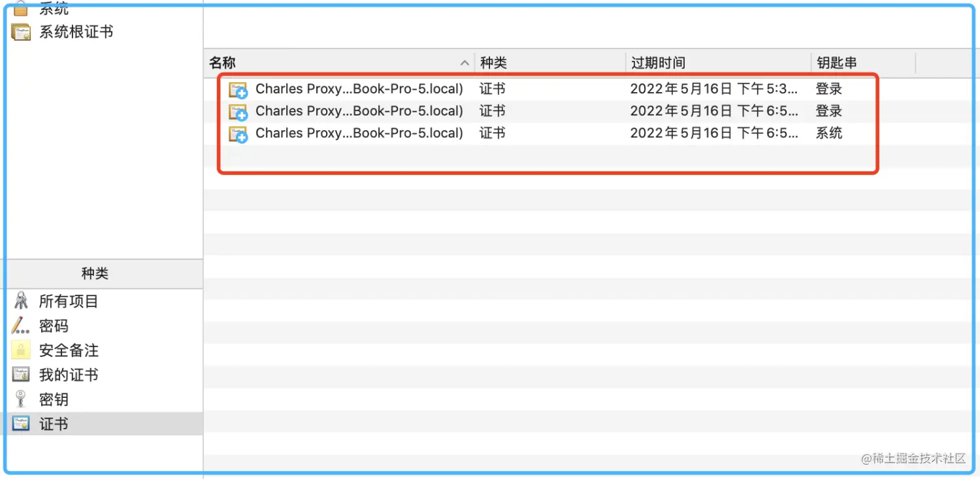Click certificate icon of 登录 row expiring 下午 6:5…
This screenshot has height=479, width=980.
pos(238,112)
